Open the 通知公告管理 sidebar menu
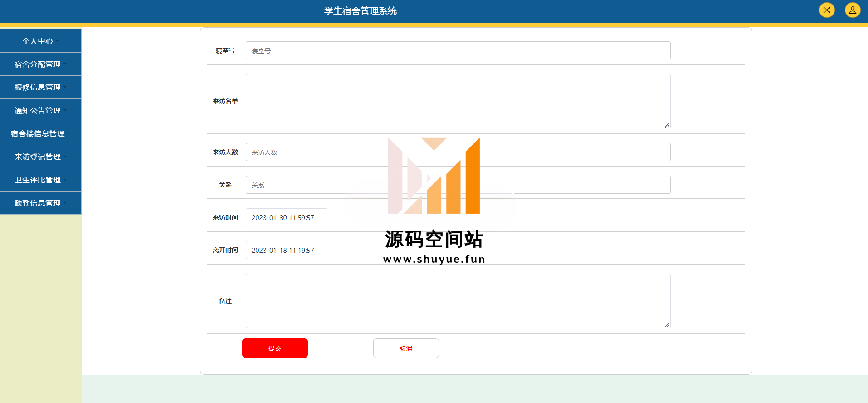The width and height of the screenshot is (868, 403). (40, 110)
